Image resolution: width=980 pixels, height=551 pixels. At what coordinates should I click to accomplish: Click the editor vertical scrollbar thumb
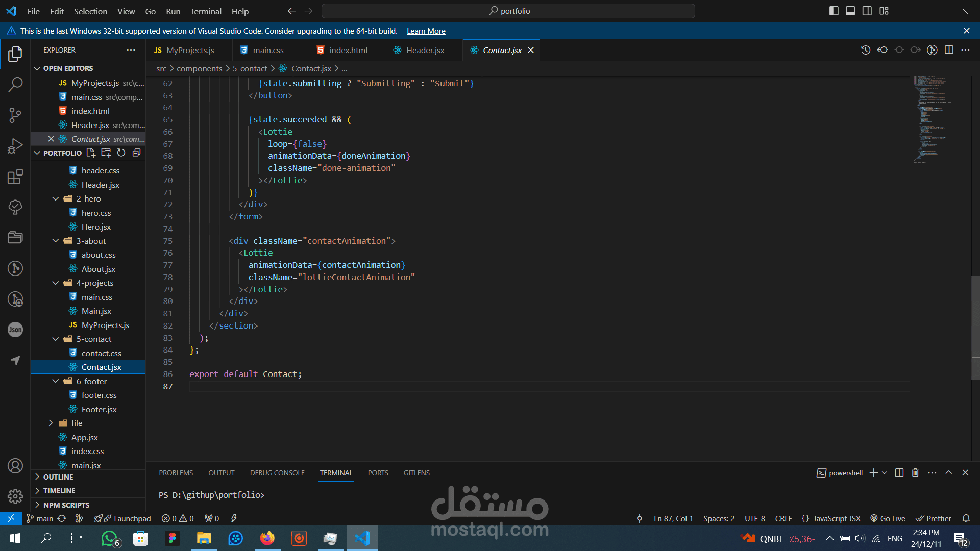[x=975, y=327]
